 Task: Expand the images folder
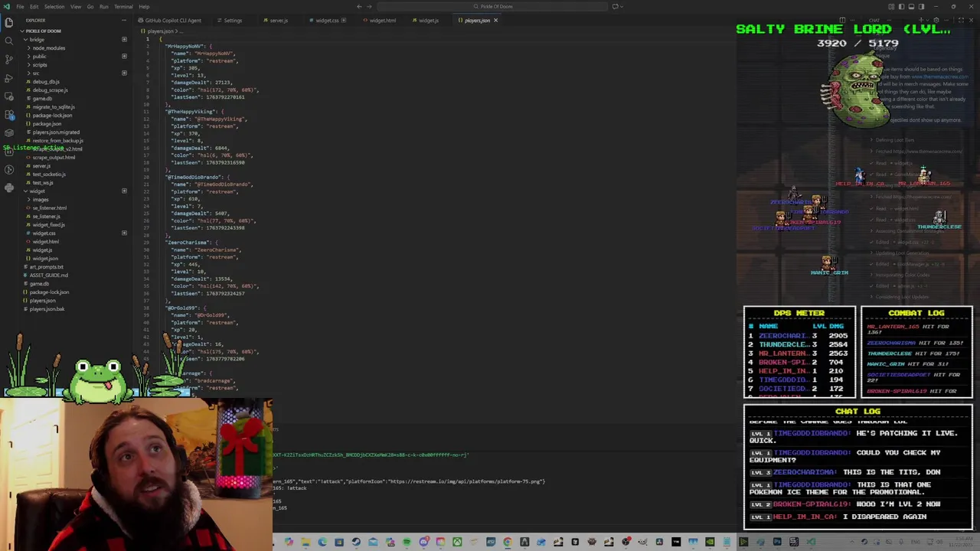(x=40, y=199)
